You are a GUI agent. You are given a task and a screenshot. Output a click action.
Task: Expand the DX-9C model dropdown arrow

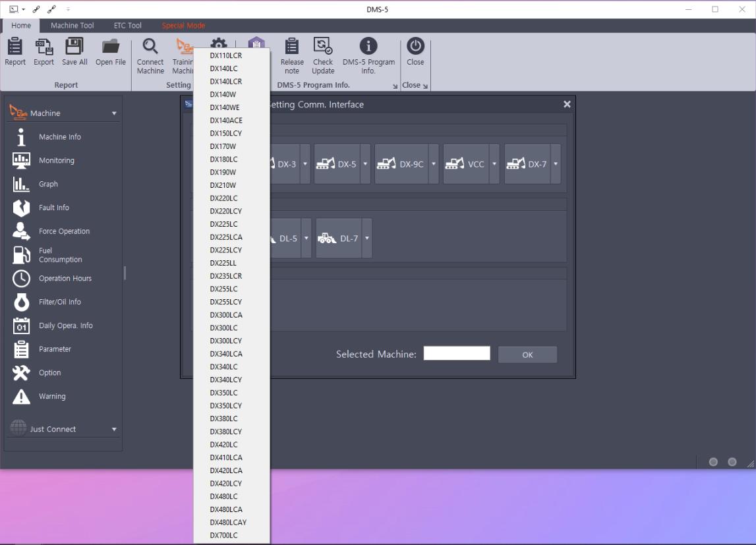(x=434, y=164)
